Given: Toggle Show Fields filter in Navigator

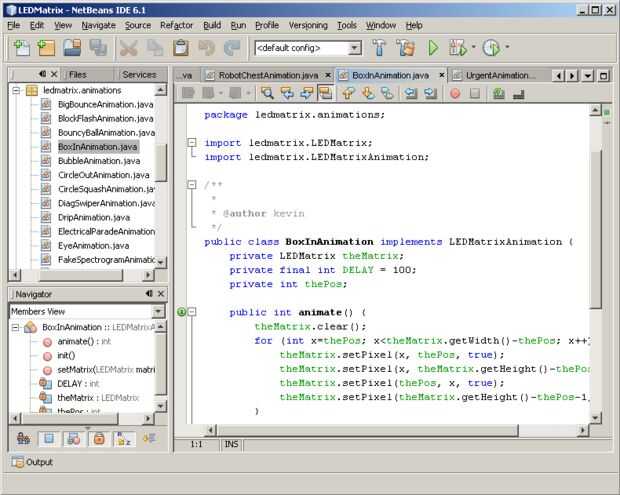Looking at the screenshot, I should click(49, 438).
